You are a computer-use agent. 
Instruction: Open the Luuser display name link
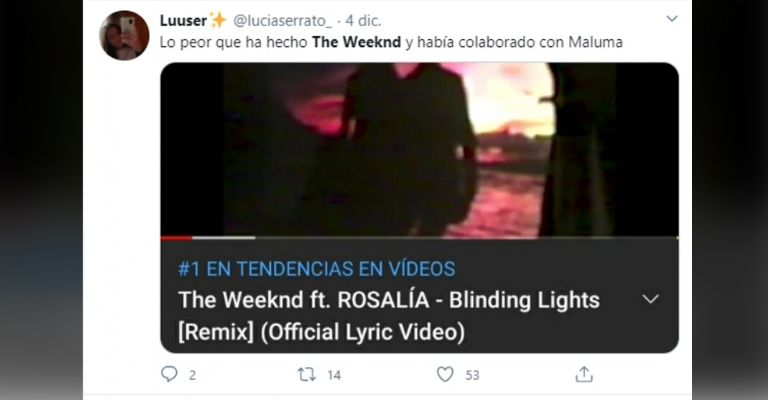pos(183,21)
